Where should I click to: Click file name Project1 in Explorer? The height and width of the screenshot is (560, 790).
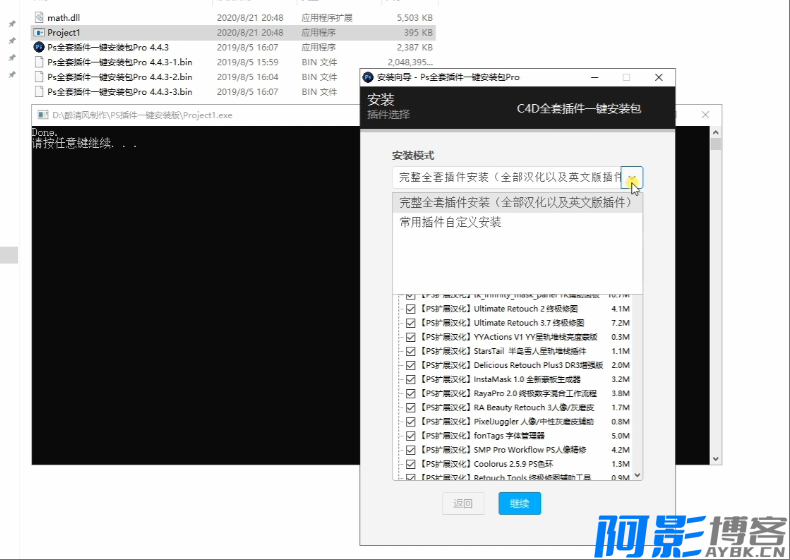[x=63, y=32]
